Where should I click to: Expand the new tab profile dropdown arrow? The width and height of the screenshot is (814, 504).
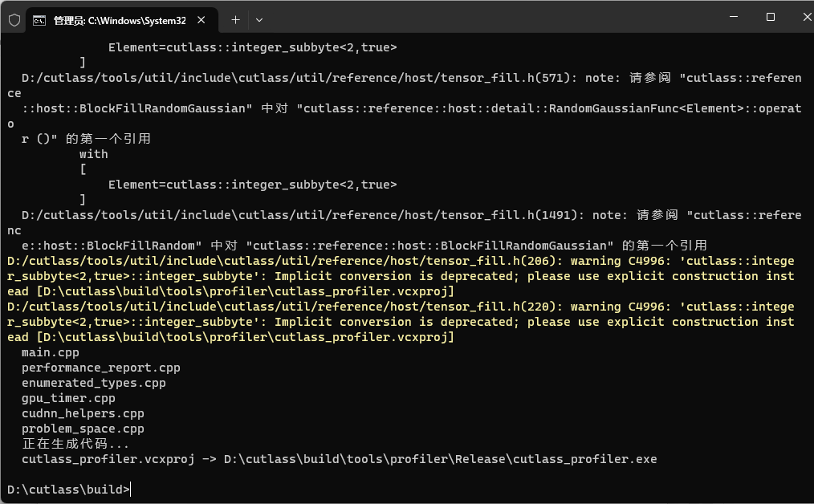coord(259,20)
